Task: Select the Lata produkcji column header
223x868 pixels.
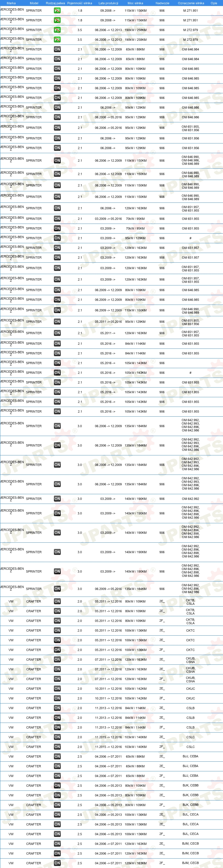Action: (108, 3)
